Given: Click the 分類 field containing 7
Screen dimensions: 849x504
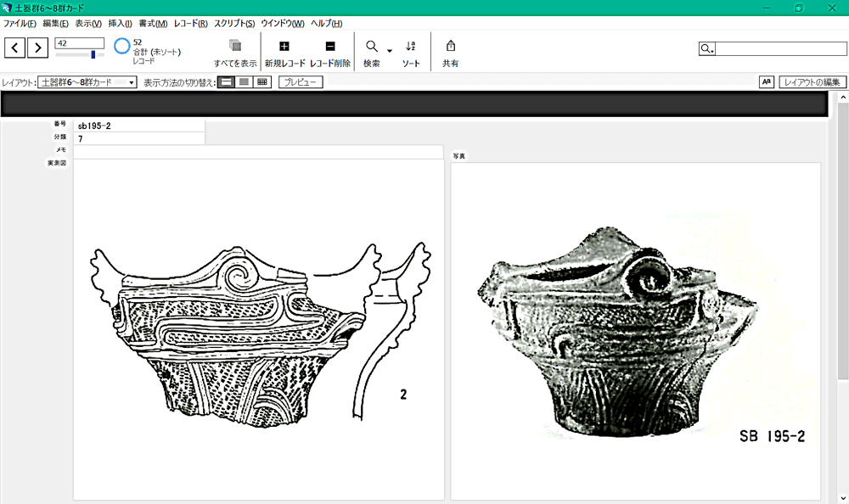Looking at the screenshot, I should (139, 138).
